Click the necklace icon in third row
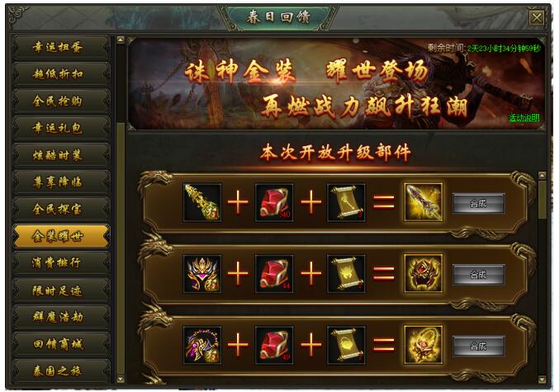This screenshot has height=392, width=559. coord(202,345)
